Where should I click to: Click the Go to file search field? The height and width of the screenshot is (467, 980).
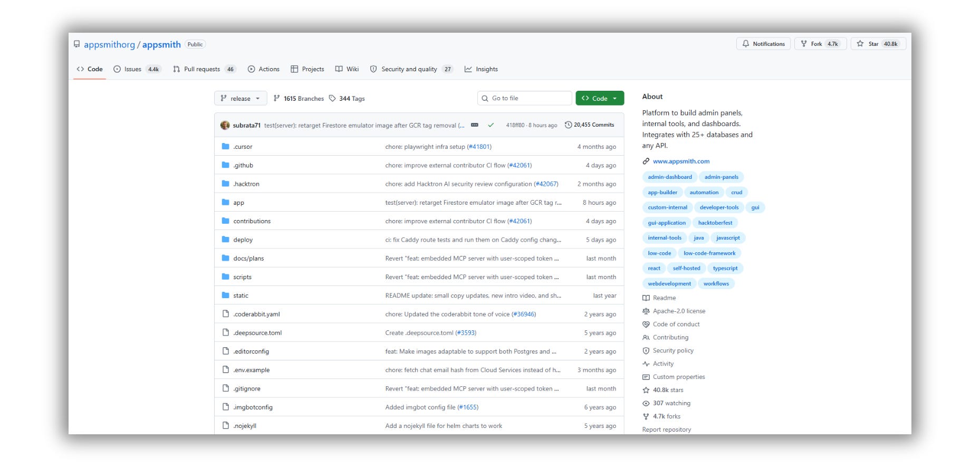point(524,98)
